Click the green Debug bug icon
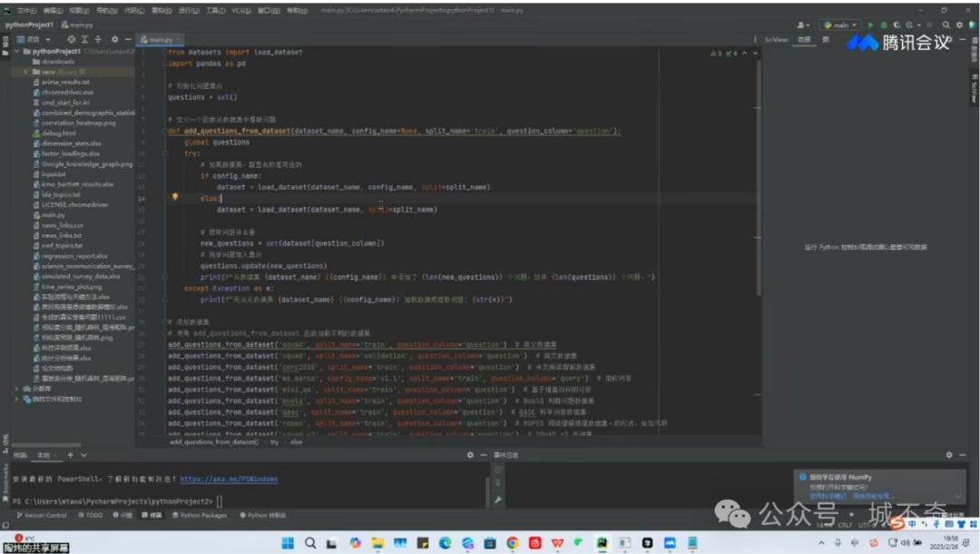Image resolution: width=980 pixels, height=554 pixels. (x=884, y=25)
